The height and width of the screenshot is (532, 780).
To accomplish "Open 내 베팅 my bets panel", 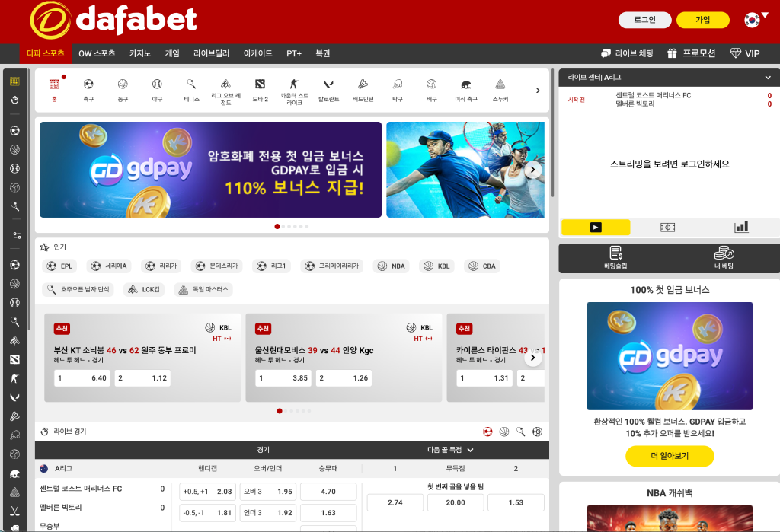I will 724,258.
